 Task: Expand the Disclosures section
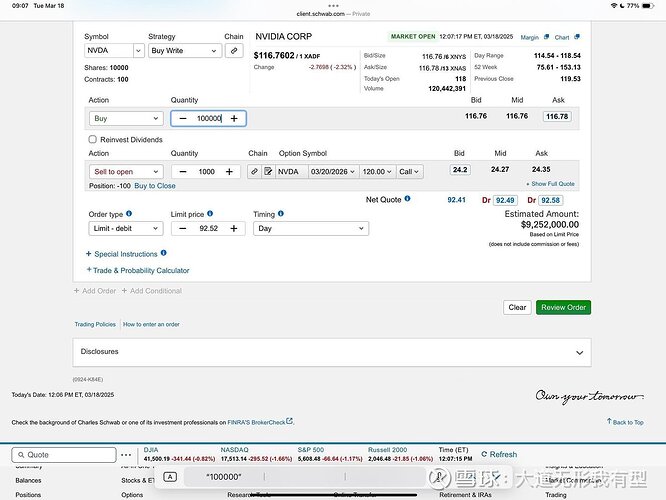click(x=332, y=352)
